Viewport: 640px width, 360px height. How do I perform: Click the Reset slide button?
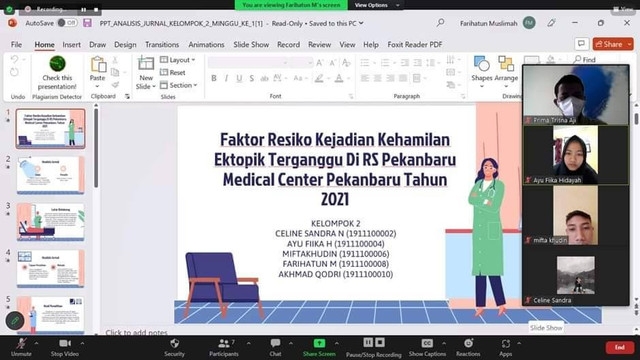(x=173, y=73)
